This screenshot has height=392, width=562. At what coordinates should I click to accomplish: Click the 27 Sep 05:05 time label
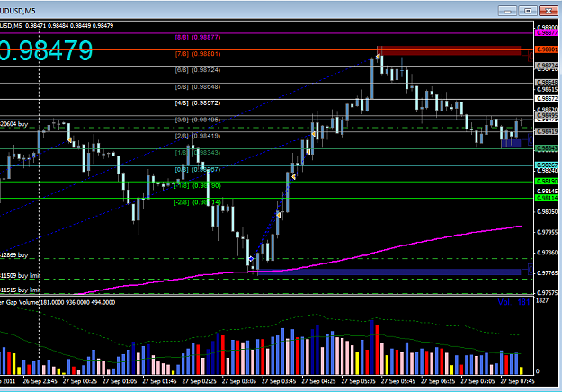click(358, 381)
